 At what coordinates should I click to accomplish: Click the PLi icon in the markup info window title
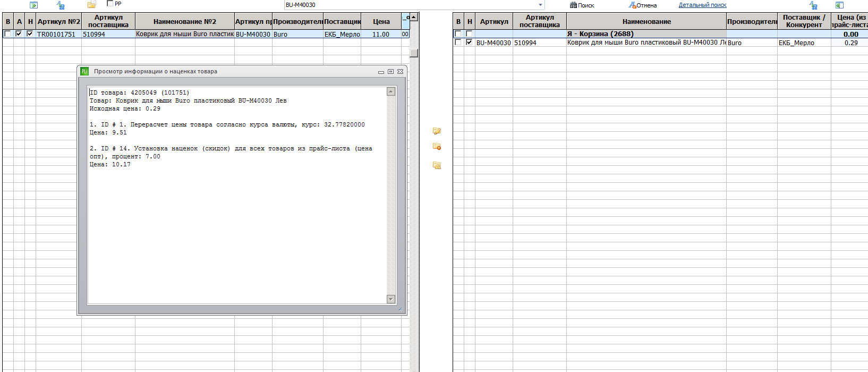[84, 71]
